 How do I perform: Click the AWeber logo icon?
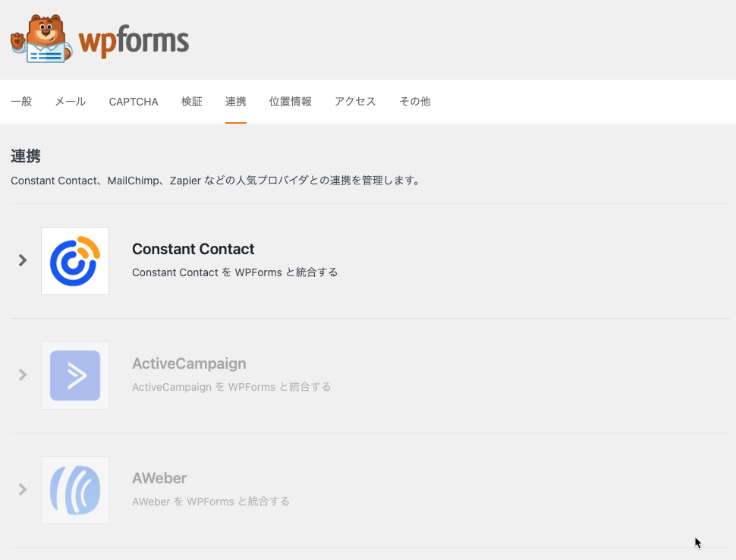pyautogui.click(x=75, y=490)
